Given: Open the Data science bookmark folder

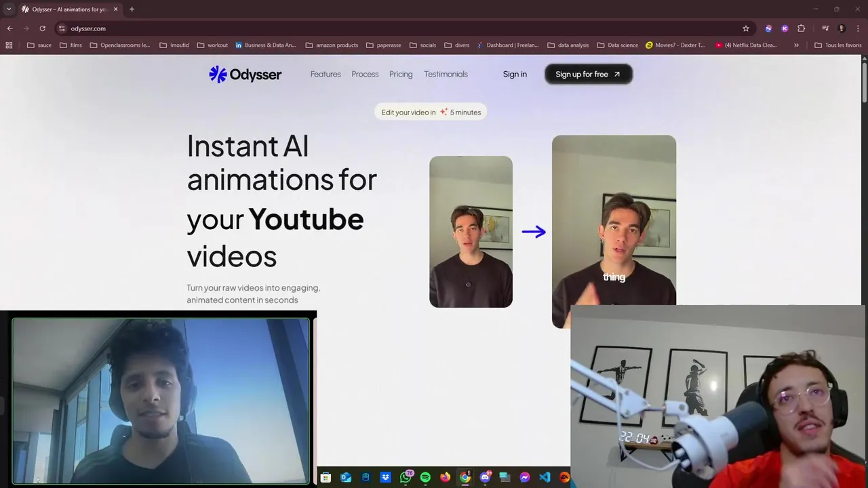Looking at the screenshot, I should pos(617,45).
